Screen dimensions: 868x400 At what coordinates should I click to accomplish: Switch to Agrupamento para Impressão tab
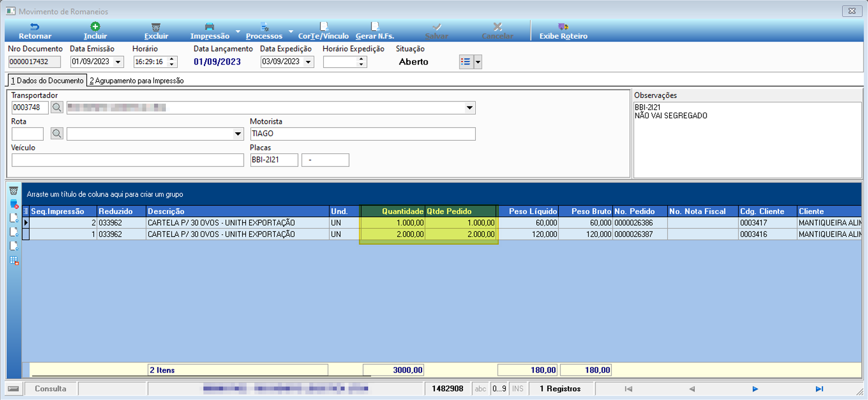(137, 81)
